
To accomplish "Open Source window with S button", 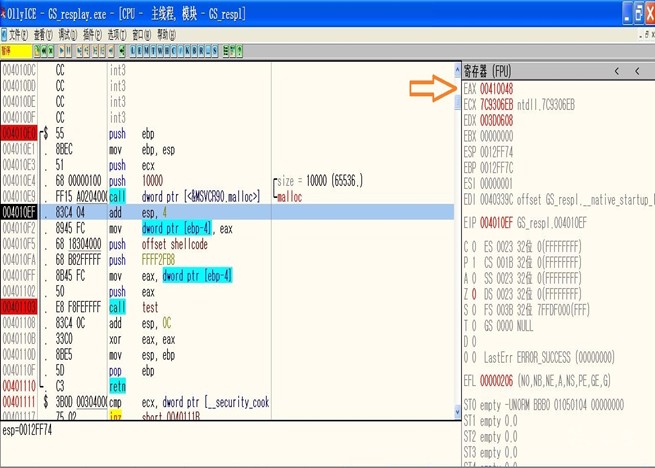I will 215,51.
